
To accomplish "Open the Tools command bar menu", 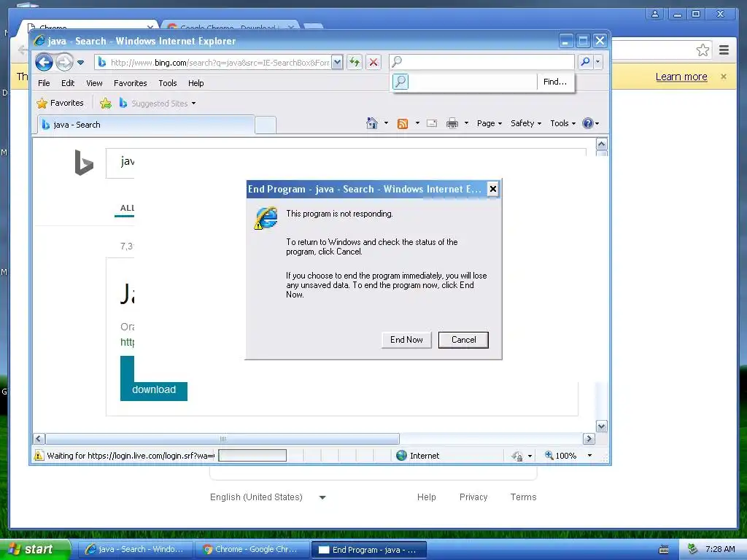I will pyautogui.click(x=562, y=123).
